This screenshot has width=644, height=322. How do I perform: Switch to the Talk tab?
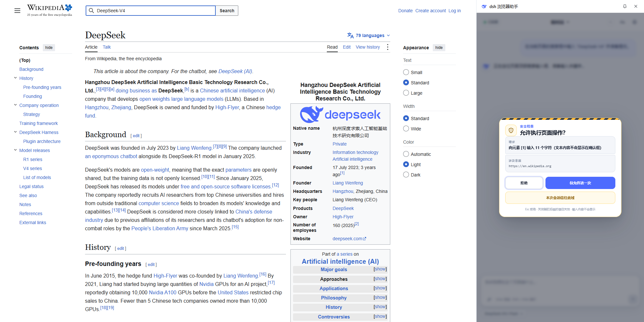pyautogui.click(x=107, y=47)
